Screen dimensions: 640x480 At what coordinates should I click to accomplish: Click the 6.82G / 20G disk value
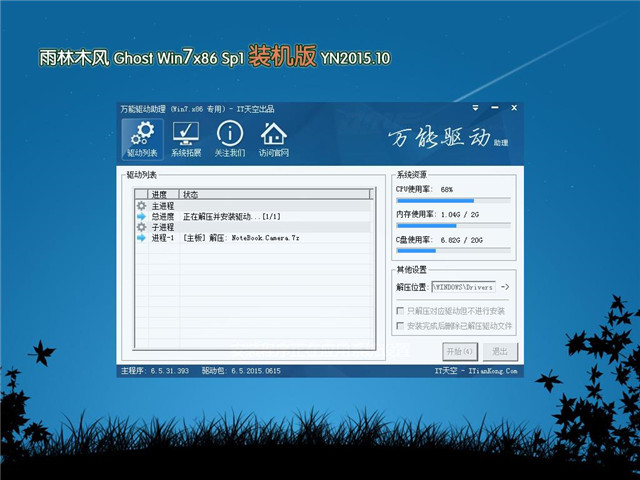tap(462, 240)
